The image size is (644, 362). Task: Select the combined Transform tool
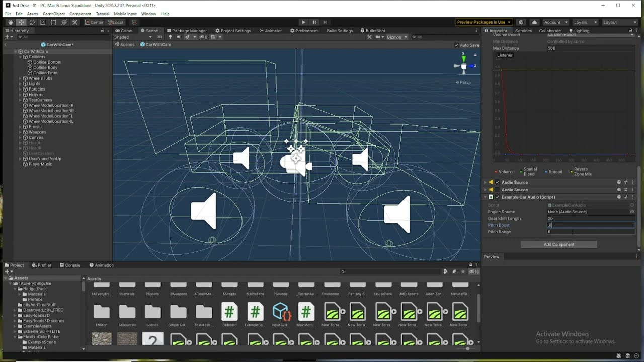(64, 22)
